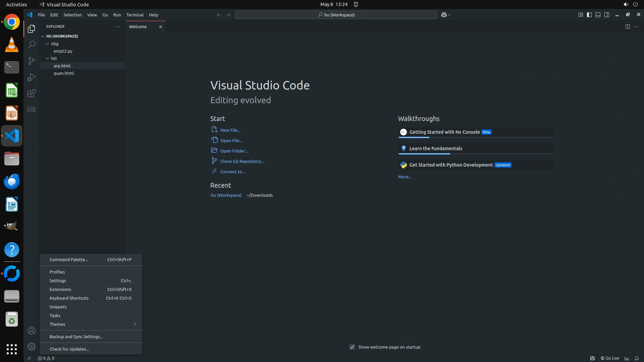Collapse the nbg folder in the Explorer
This screenshot has width=644, height=362.
coord(54,44)
